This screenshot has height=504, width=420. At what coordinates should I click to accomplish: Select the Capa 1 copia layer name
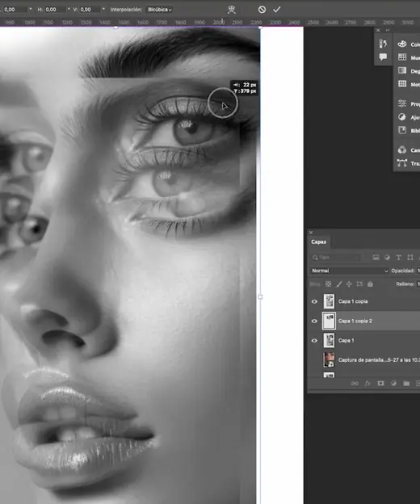pyautogui.click(x=353, y=301)
